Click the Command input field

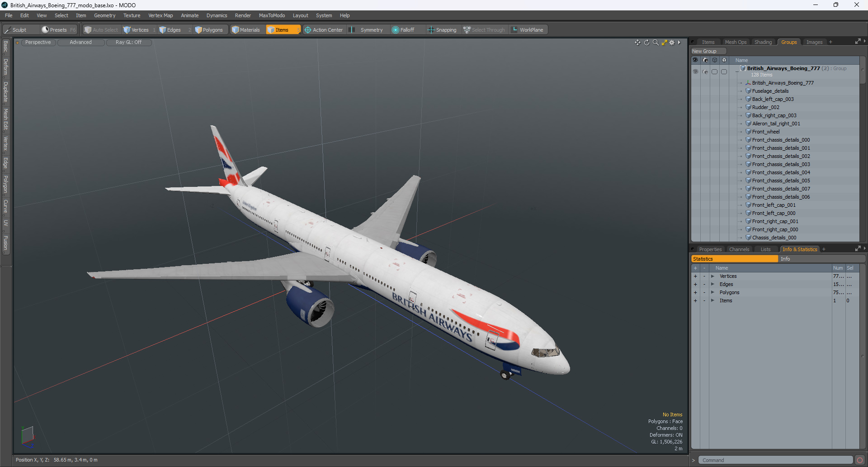tap(775, 460)
